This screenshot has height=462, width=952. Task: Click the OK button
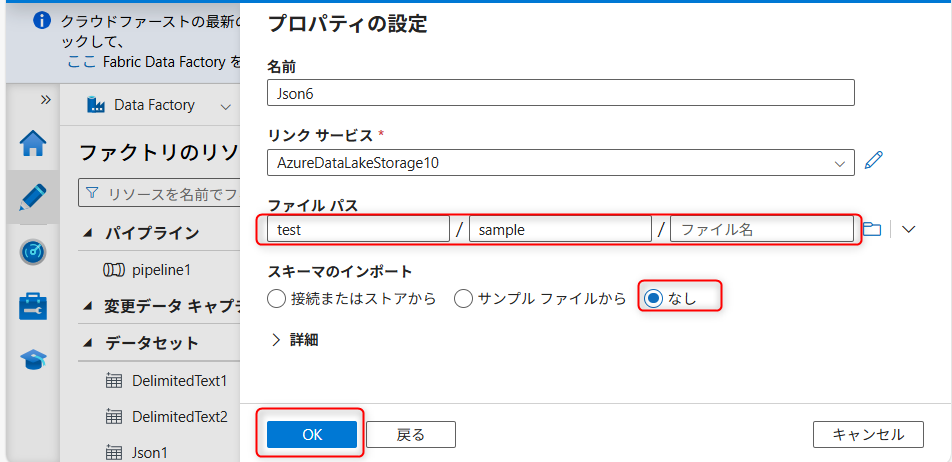(312, 434)
